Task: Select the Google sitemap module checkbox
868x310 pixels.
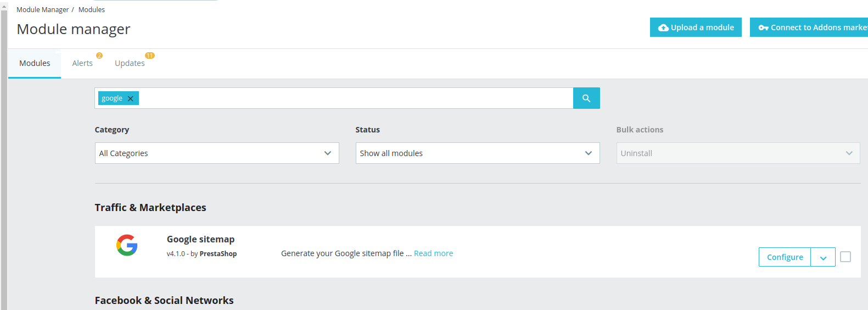Action: (x=845, y=257)
